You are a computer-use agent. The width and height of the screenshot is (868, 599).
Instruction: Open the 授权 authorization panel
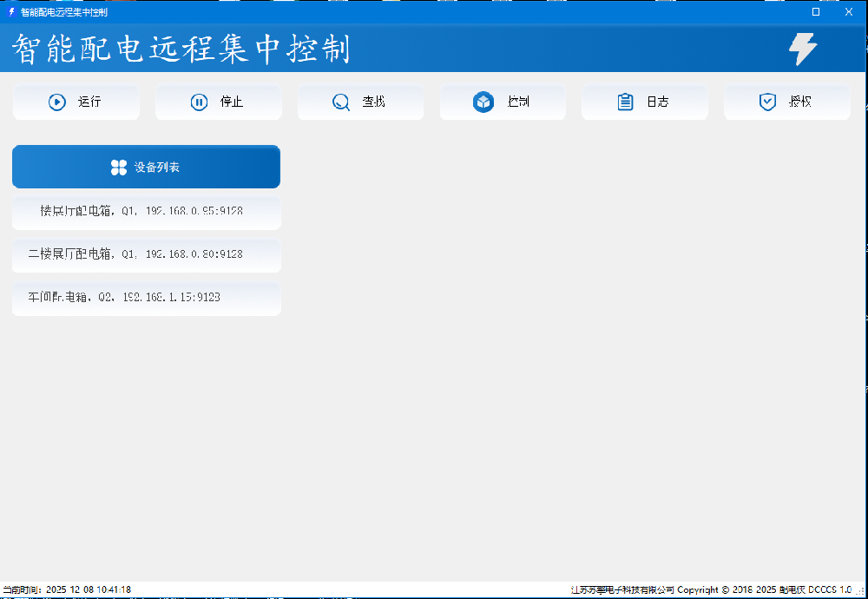[786, 102]
